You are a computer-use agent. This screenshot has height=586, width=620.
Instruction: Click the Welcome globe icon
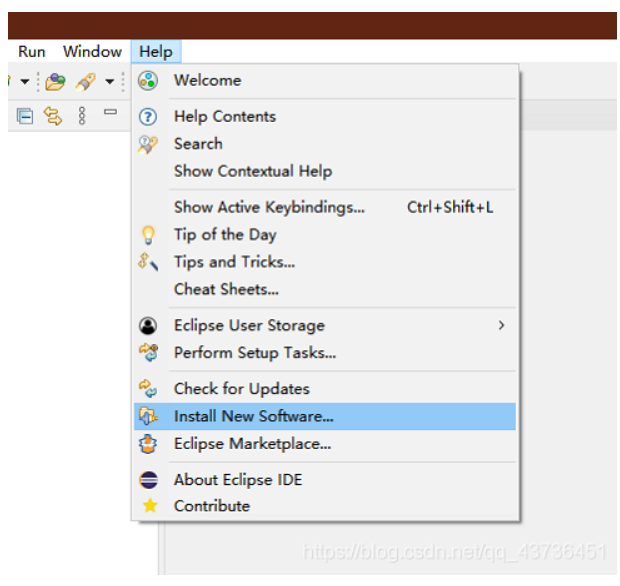(148, 81)
